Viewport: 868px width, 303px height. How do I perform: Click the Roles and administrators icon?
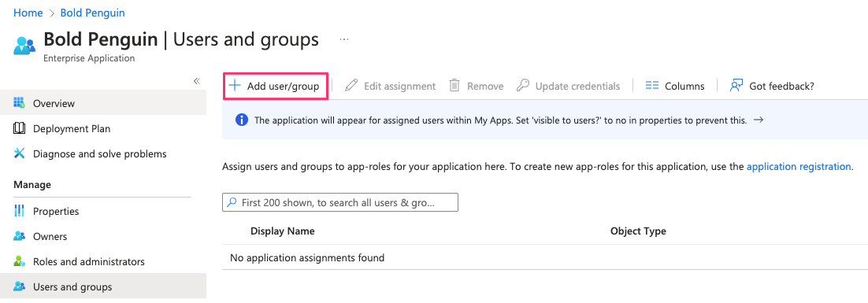(x=20, y=261)
